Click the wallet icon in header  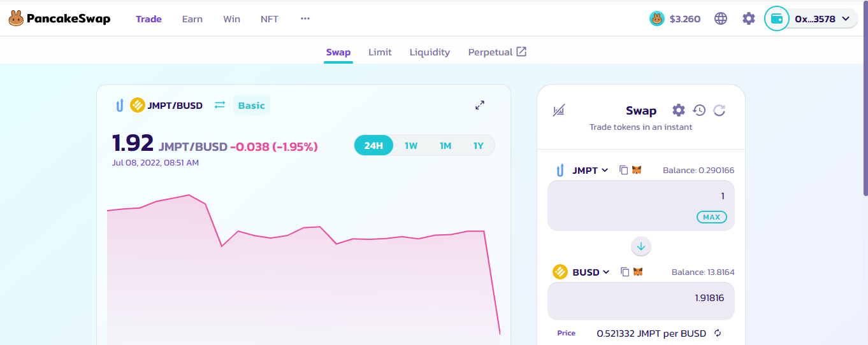pyautogui.click(x=777, y=18)
